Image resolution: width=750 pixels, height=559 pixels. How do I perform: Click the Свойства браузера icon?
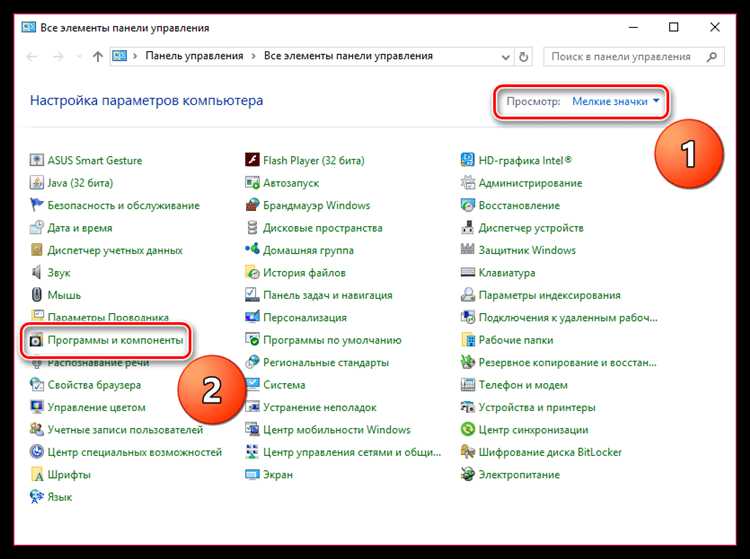tap(36, 385)
